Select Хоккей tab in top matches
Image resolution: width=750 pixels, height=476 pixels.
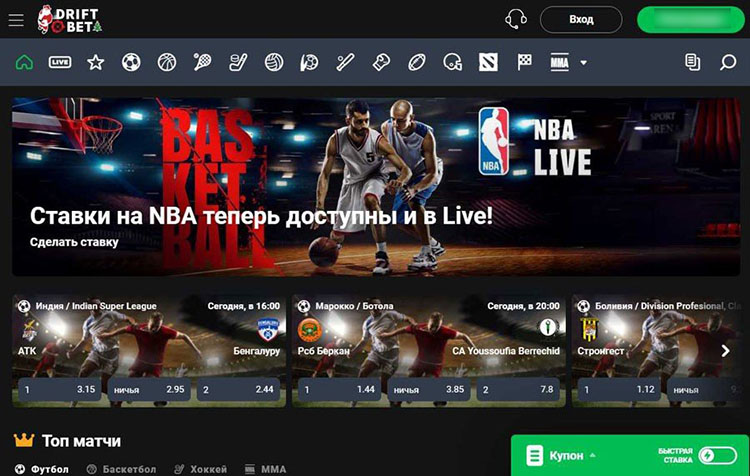[x=200, y=469]
